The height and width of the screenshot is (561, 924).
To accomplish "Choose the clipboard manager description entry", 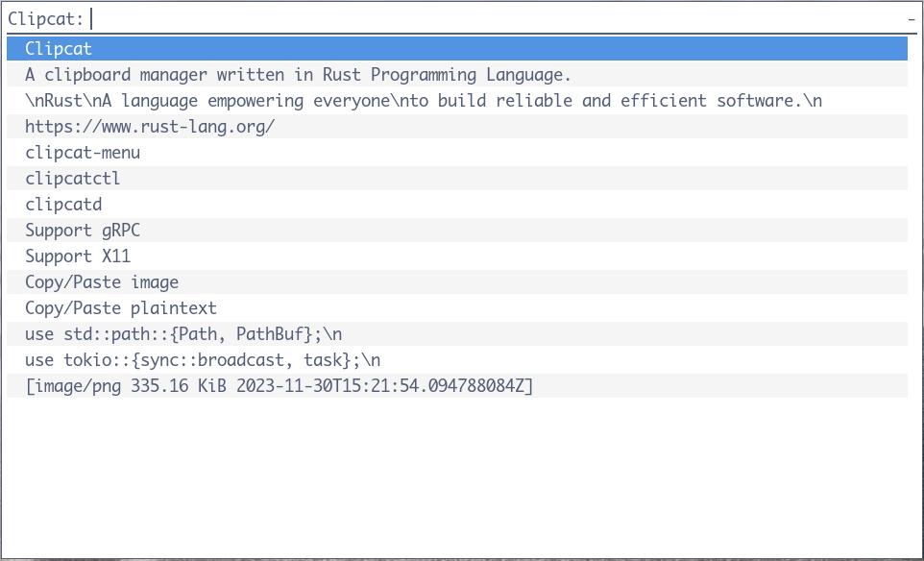I will click(456, 74).
